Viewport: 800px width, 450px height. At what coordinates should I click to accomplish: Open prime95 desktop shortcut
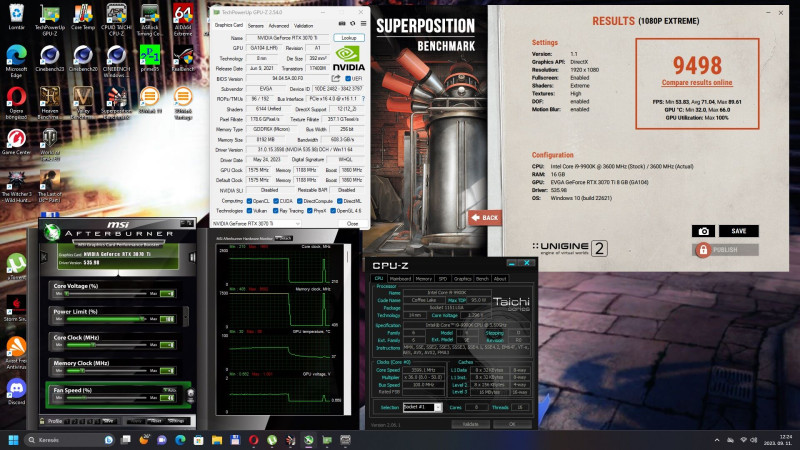click(149, 58)
